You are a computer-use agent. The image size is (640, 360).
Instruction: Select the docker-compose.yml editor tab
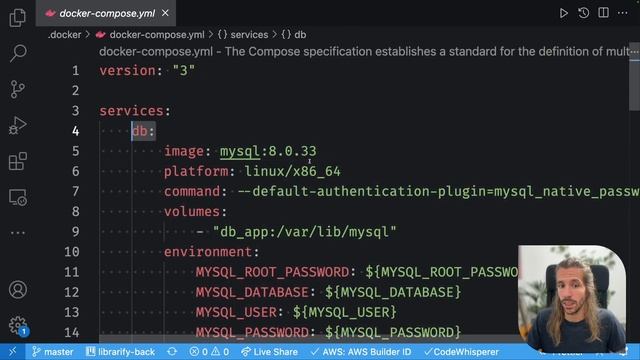pos(106,13)
